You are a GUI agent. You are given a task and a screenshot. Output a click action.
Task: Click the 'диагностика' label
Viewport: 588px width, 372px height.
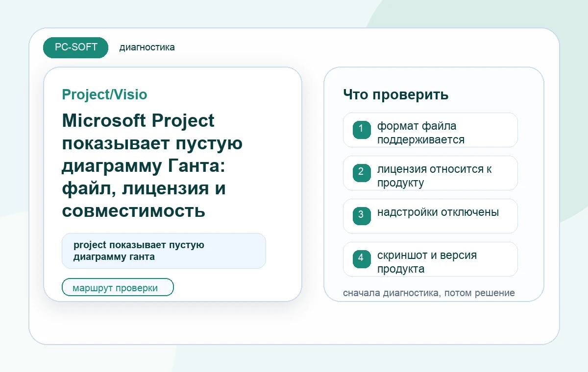click(x=147, y=47)
